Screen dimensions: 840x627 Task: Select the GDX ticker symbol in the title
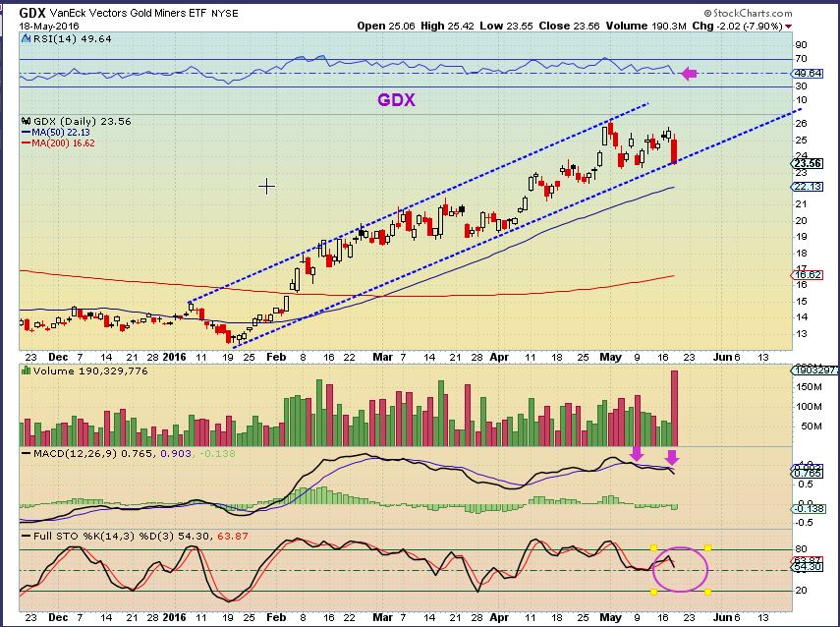pyautogui.click(x=32, y=13)
